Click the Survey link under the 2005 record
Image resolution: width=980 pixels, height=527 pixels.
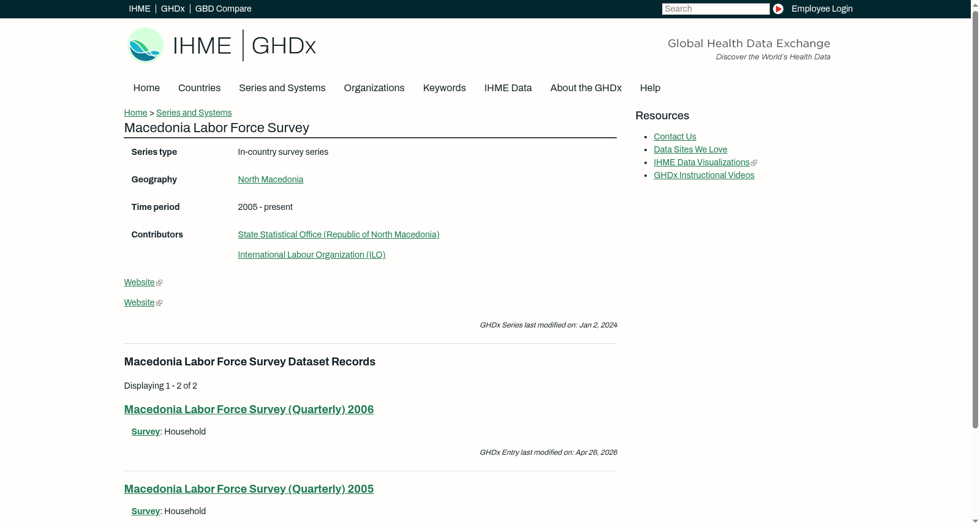(145, 511)
